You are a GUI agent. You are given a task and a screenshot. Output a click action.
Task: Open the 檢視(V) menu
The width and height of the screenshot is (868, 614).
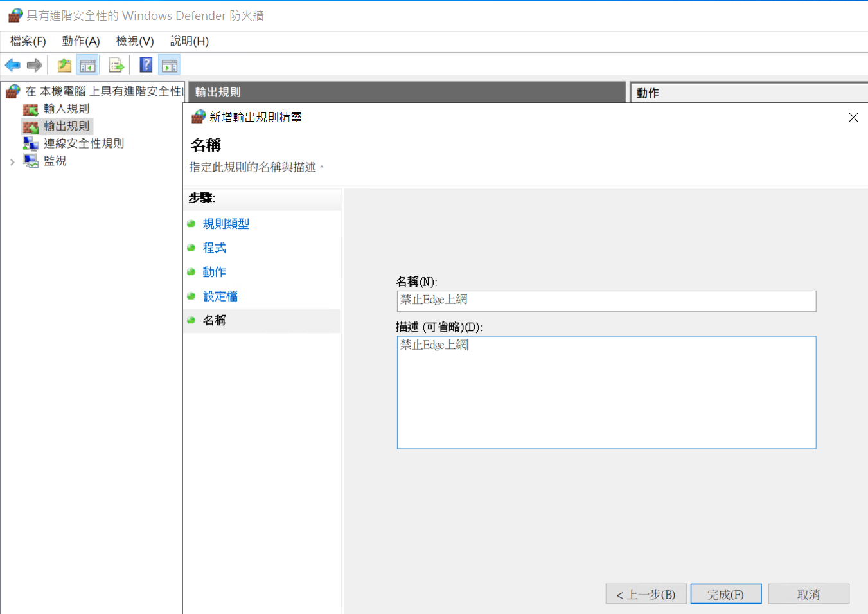coord(135,41)
